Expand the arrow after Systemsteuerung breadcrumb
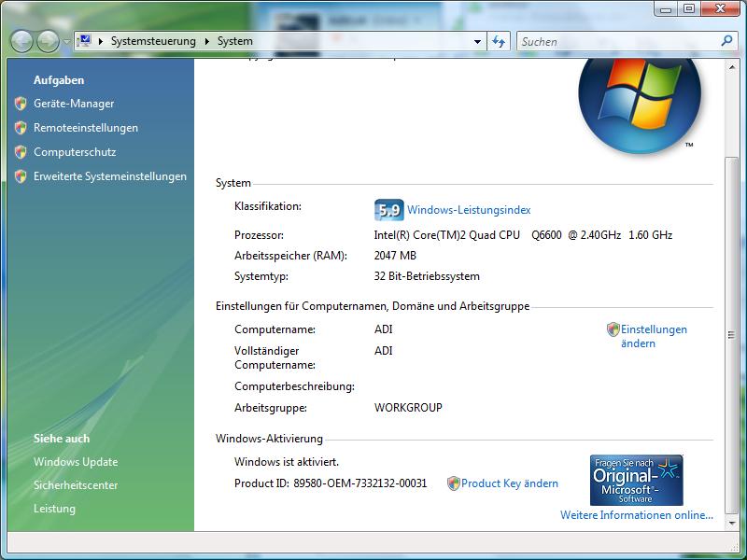Image resolution: width=747 pixels, height=560 pixels. coord(206,41)
